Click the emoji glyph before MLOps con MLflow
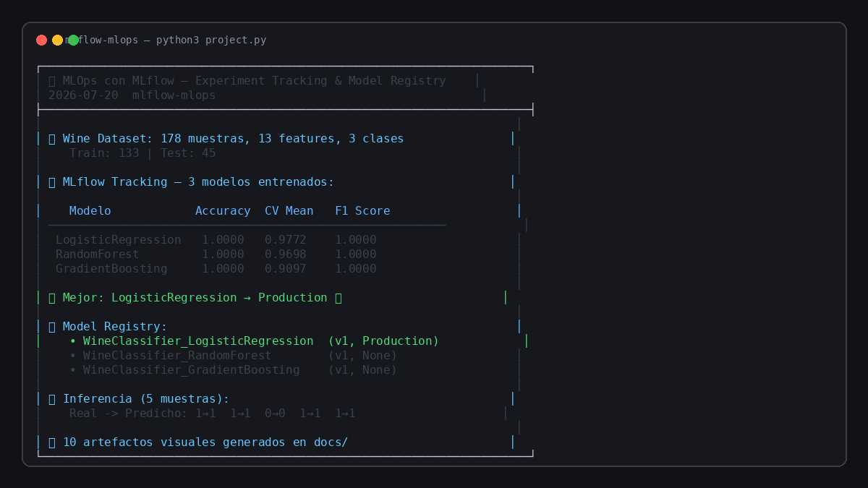 click(52, 81)
